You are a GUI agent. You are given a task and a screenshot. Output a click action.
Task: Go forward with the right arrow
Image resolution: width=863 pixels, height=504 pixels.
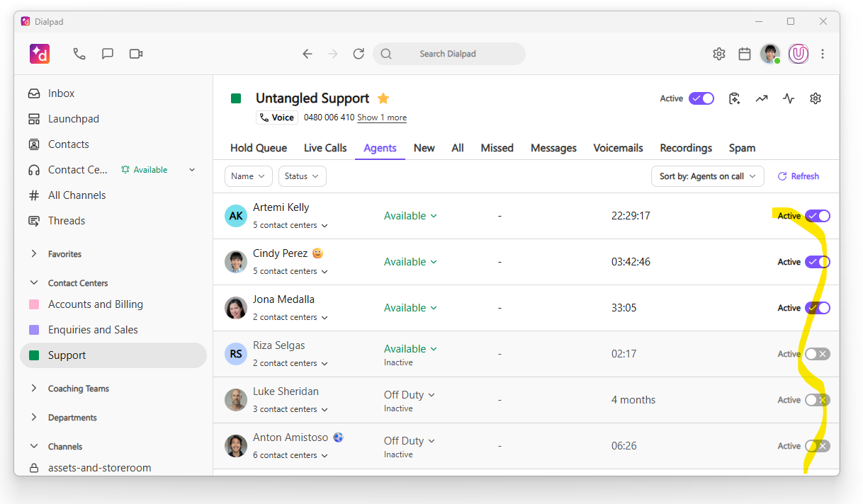click(333, 54)
